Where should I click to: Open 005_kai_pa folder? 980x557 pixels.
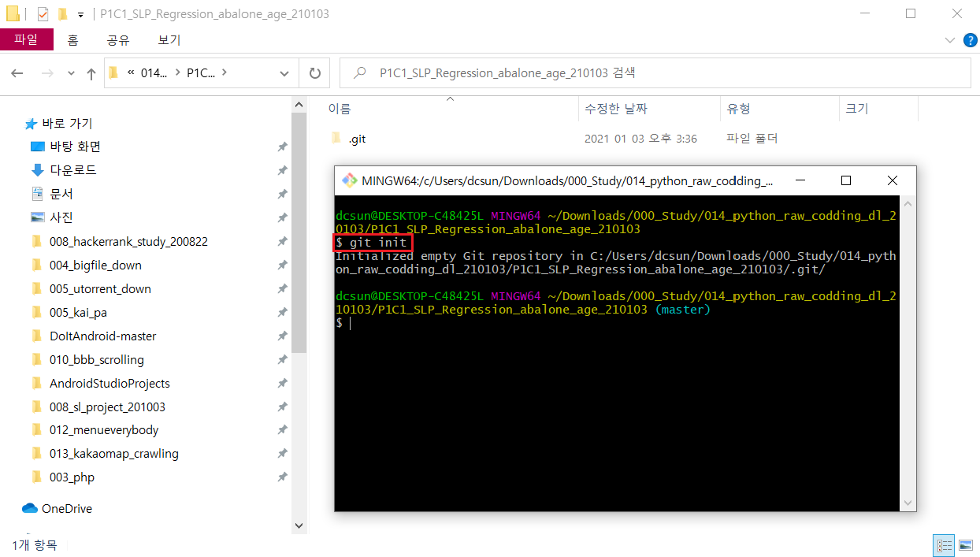point(69,312)
